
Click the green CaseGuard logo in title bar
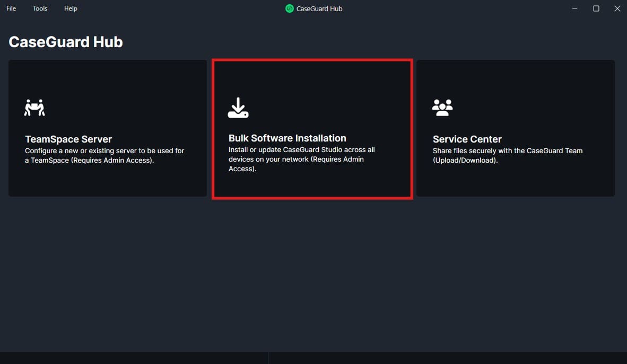(290, 8)
